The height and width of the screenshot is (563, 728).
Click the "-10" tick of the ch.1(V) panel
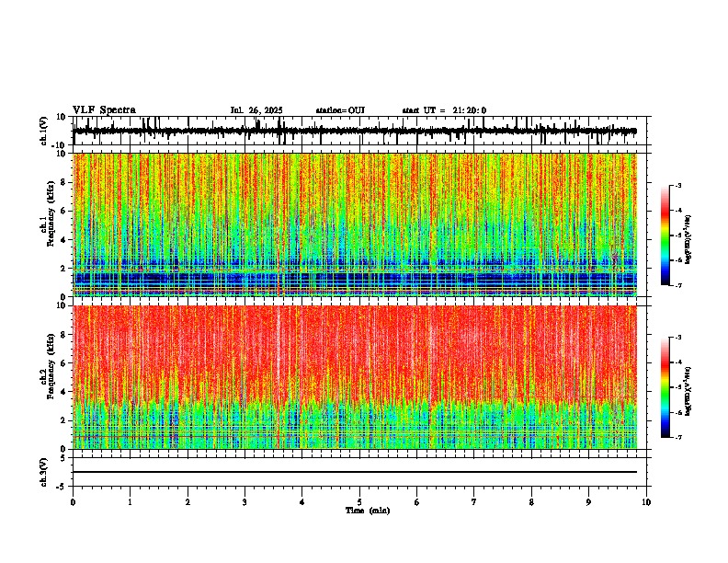click(60, 145)
